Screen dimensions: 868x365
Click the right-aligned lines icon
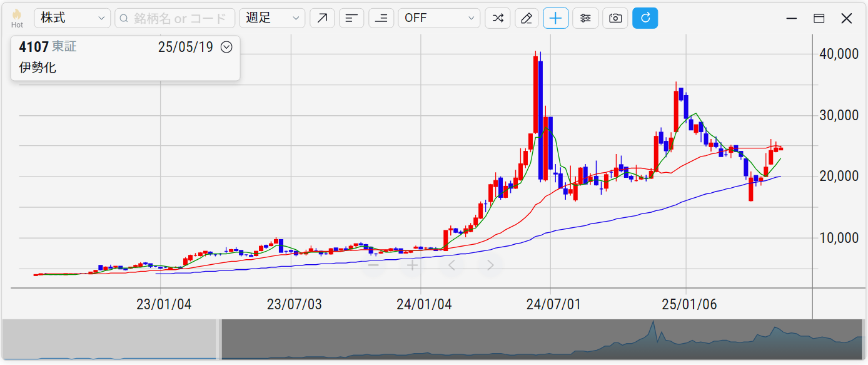[x=381, y=18]
